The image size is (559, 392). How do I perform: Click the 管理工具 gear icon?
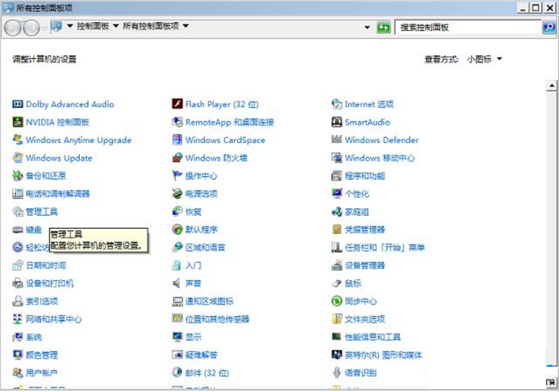coord(17,211)
